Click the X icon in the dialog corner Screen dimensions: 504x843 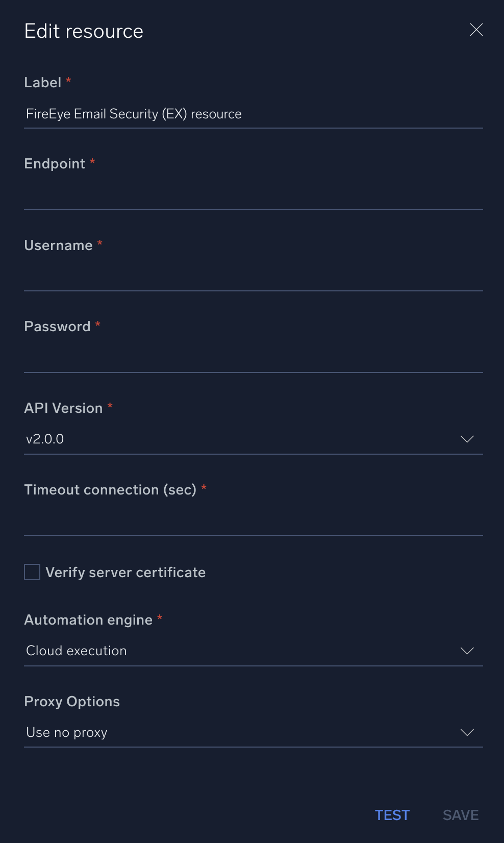tap(476, 30)
